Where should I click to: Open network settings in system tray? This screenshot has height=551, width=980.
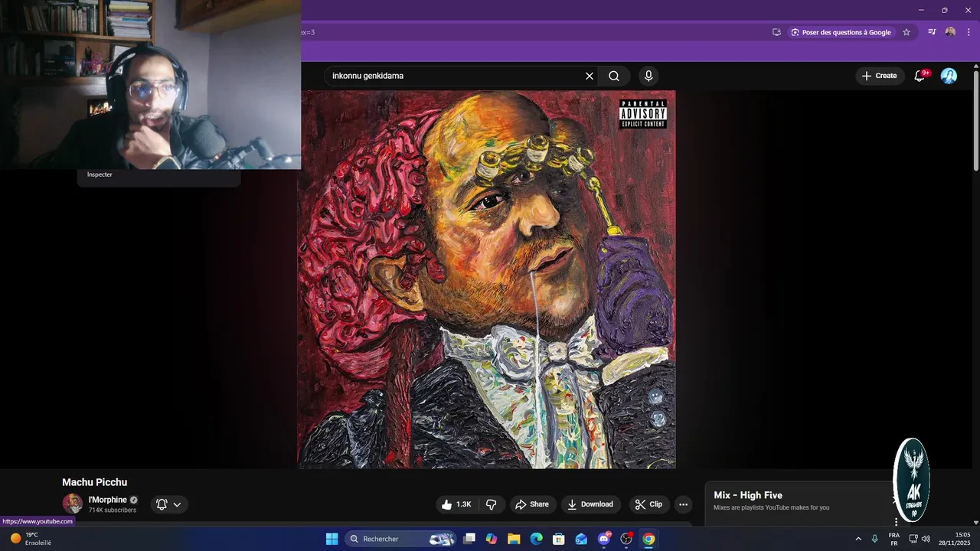tap(913, 539)
